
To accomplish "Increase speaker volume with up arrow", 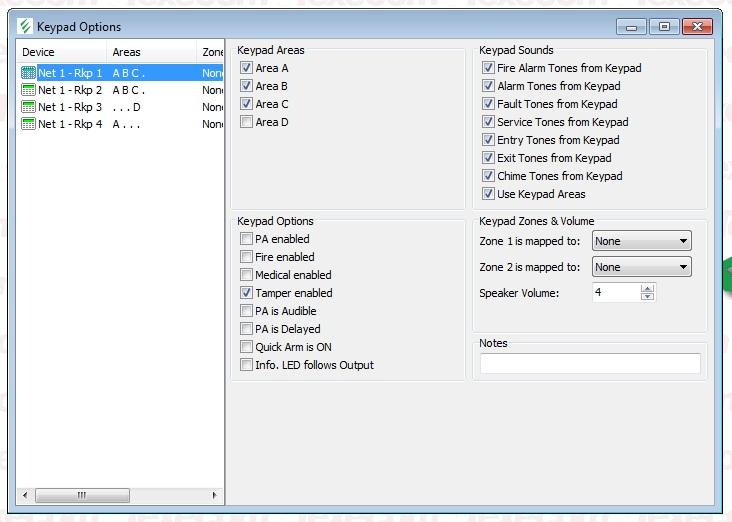I will click(x=647, y=288).
